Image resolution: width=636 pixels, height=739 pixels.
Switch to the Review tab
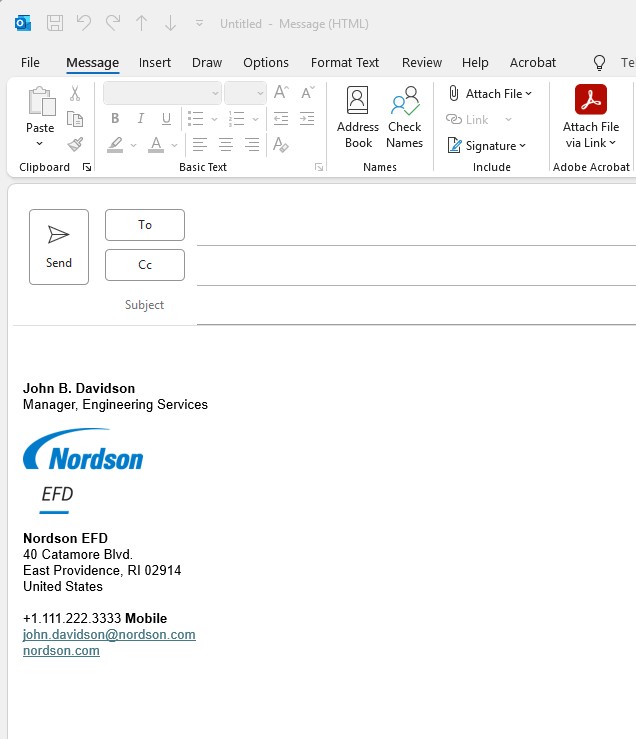(x=422, y=63)
